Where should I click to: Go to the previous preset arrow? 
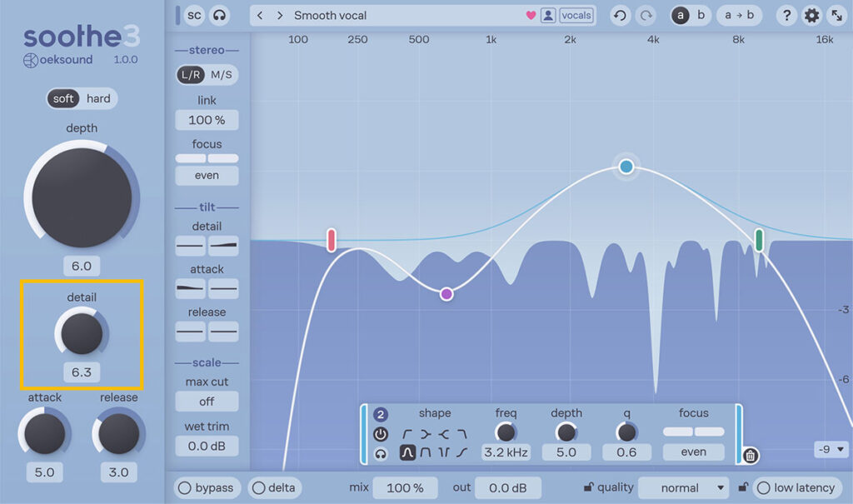[260, 15]
